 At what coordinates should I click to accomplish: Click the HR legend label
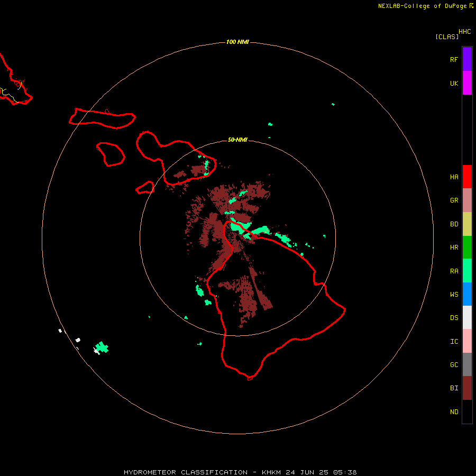(454, 248)
